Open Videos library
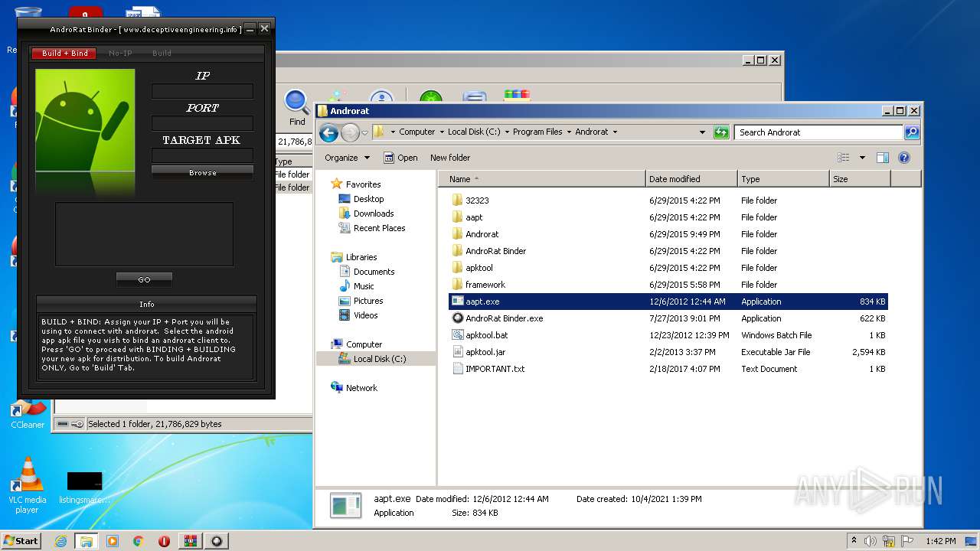 (365, 315)
